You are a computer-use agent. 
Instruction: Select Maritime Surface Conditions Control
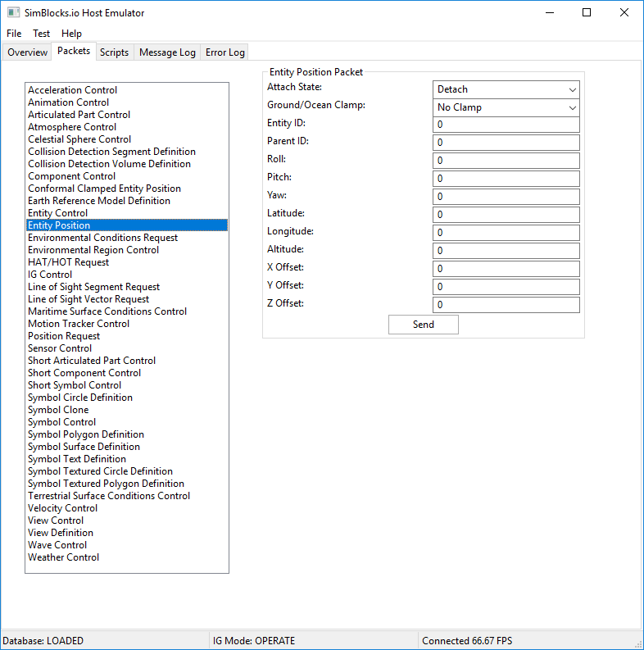pos(127,311)
